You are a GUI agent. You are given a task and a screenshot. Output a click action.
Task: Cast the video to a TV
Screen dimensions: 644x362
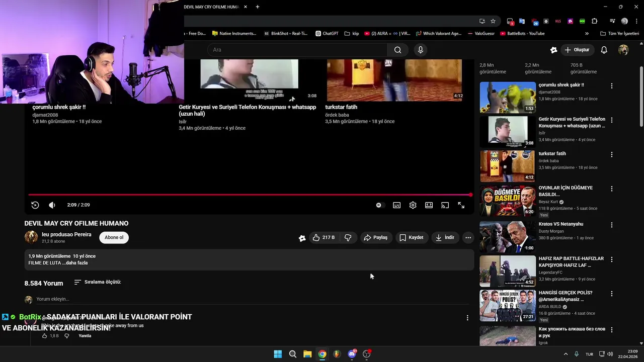coord(445,205)
